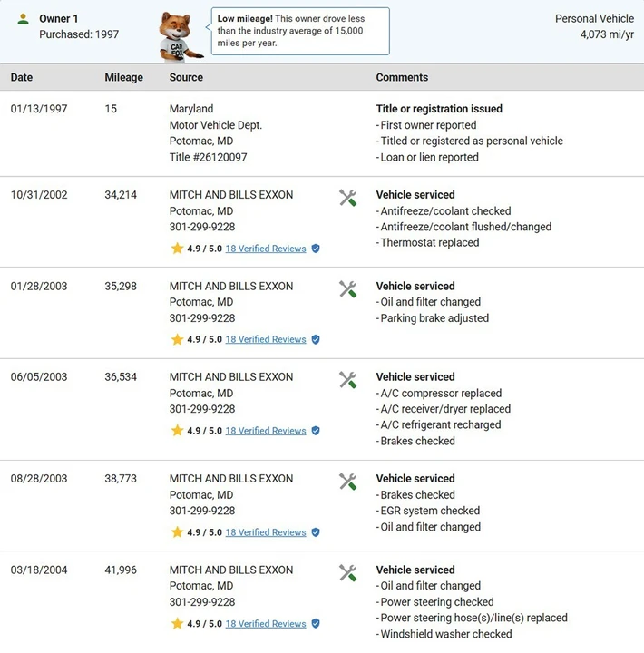Image resolution: width=644 pixels, height=653 pixels.
Task: Click verified shield badge in 03/18/2004 row
Action: pyautogui.click(x=316, y=623)
